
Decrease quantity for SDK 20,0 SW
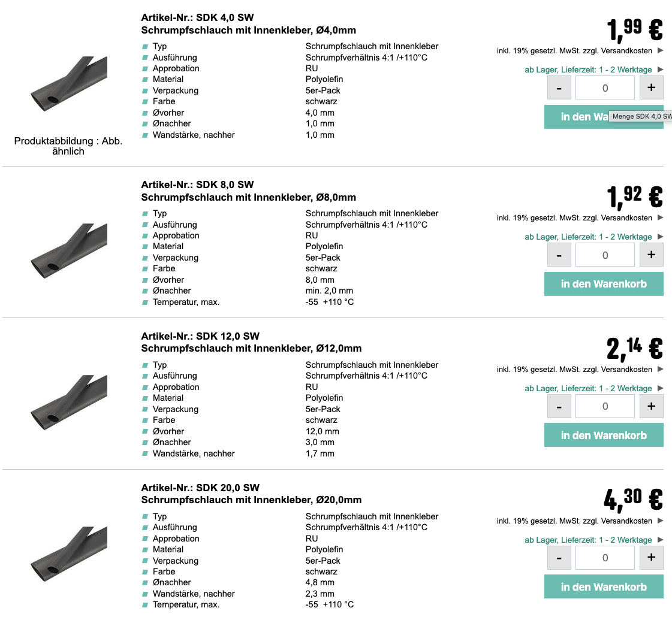pyautogui.click(x=559, y=558)
